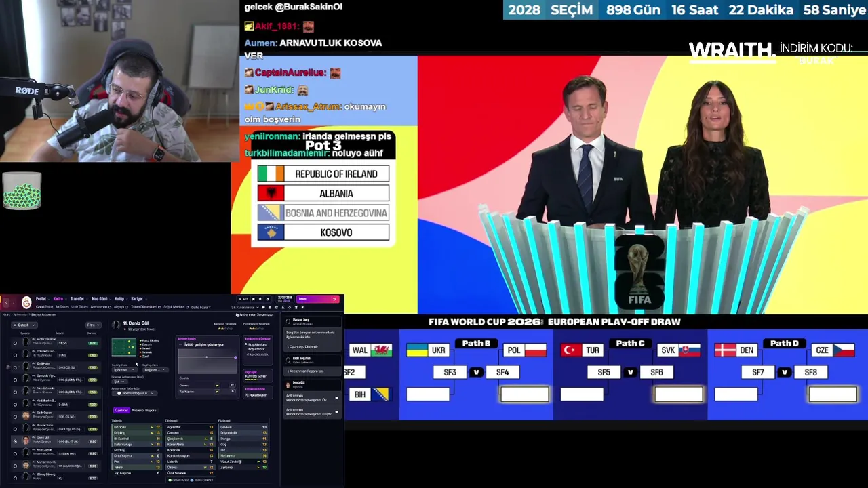Click the Deniz Gül avatar in the header
This screenshot has height=488, width=868.
pyautogui.click(x=116, y=325)
